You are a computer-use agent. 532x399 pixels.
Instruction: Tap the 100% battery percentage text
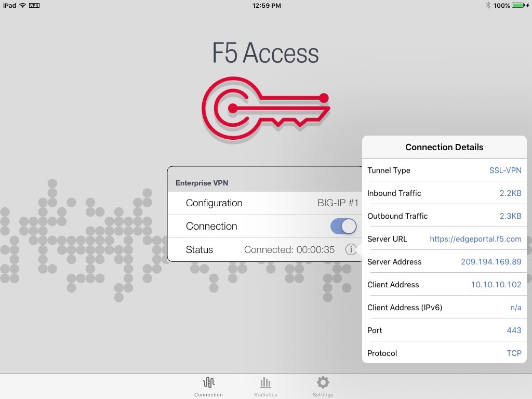[501, 5]
